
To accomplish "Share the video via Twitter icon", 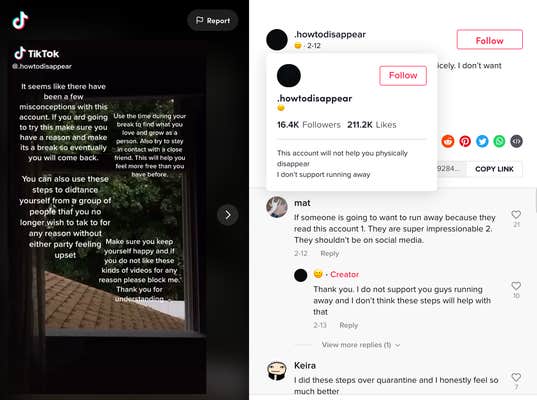I will (482, 141).
